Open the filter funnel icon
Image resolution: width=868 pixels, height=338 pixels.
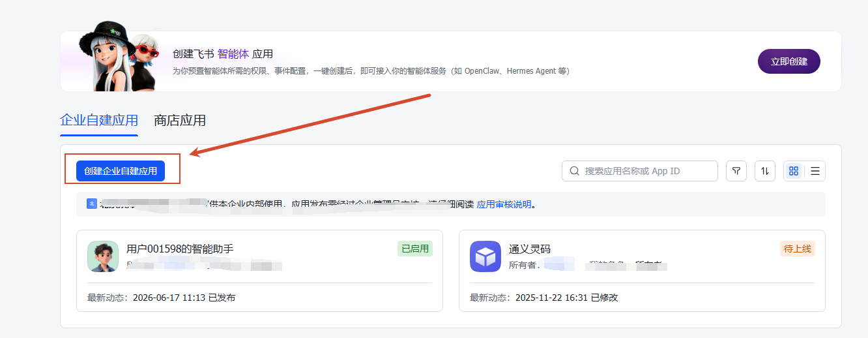(x=736, y=171)
